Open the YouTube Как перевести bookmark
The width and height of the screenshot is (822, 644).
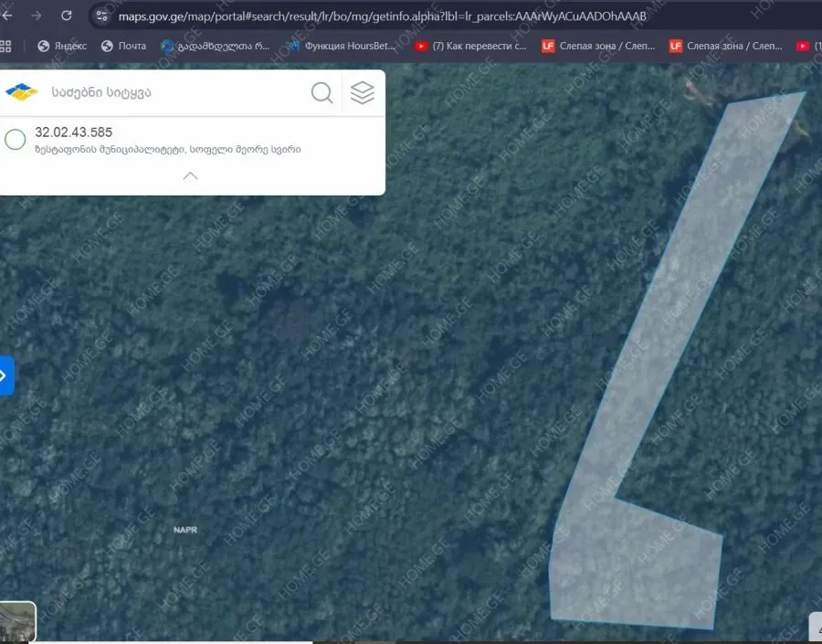pyautogui.click(x=471, y=46)
